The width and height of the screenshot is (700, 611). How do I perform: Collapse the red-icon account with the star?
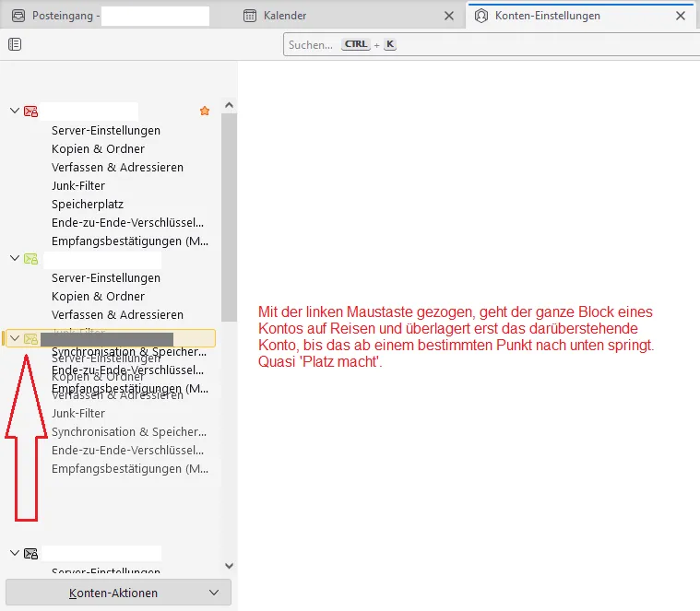[15, 111]
